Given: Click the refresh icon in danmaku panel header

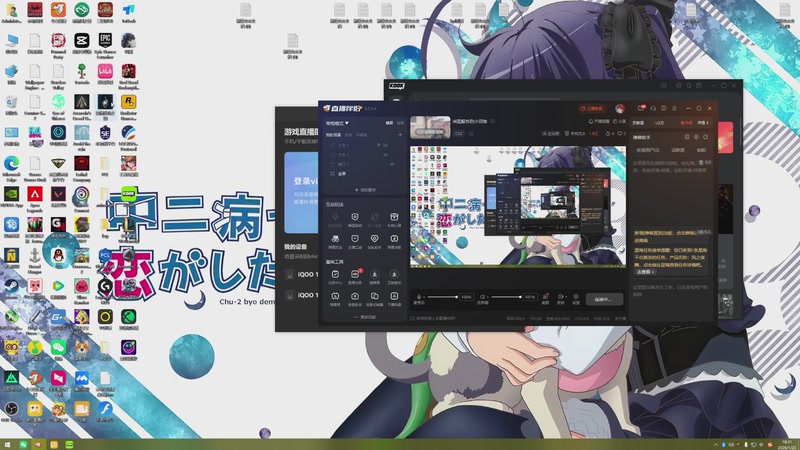Looking at the screenshot, I should 706,137.
